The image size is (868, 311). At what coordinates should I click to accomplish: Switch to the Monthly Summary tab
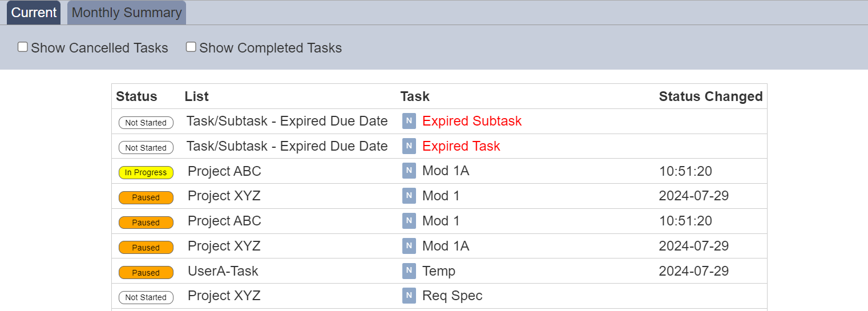[127, 13]
